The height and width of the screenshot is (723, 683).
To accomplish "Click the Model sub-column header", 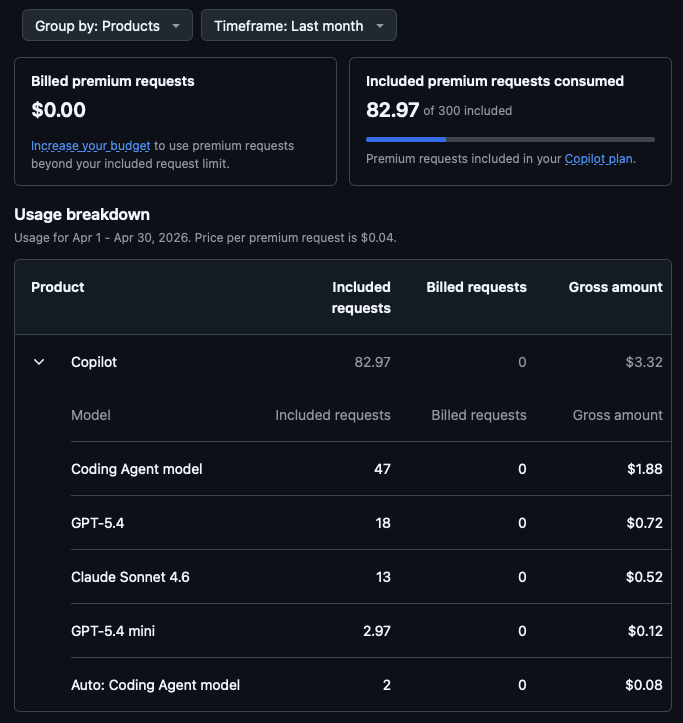I will point(91,415).
